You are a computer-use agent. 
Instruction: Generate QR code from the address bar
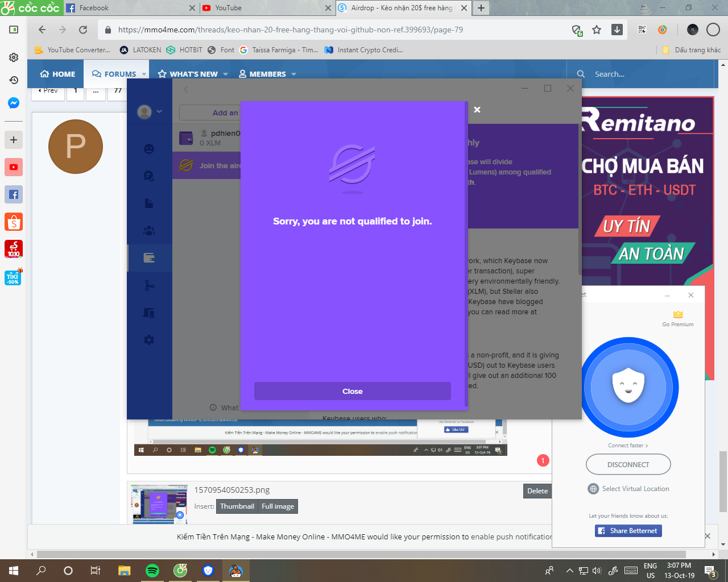coord(642,30)
